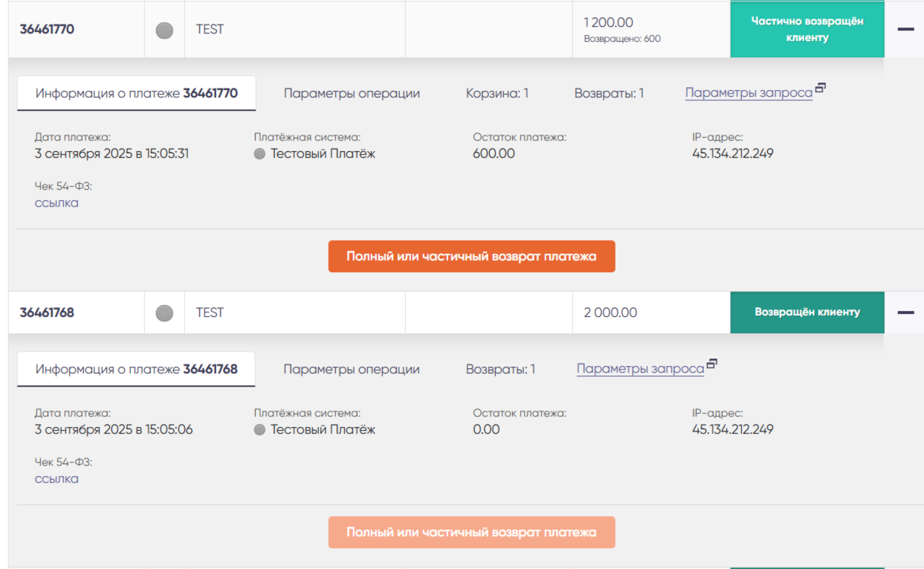
Task: Click popup icon beside second Параметры запроса
Action: point(712,364)
